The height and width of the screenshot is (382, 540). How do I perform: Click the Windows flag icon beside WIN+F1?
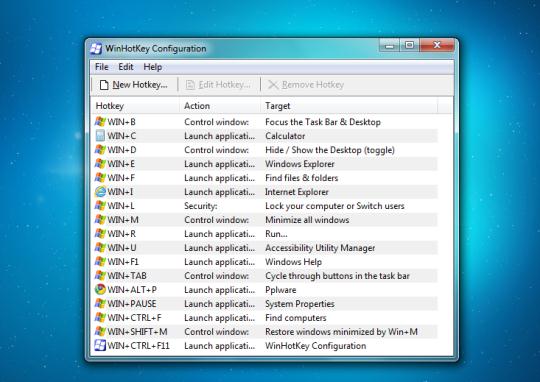point(100,262)
